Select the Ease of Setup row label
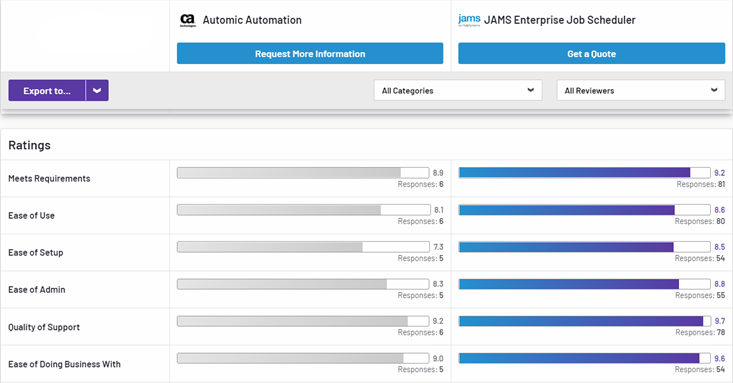 click(36, 253)
